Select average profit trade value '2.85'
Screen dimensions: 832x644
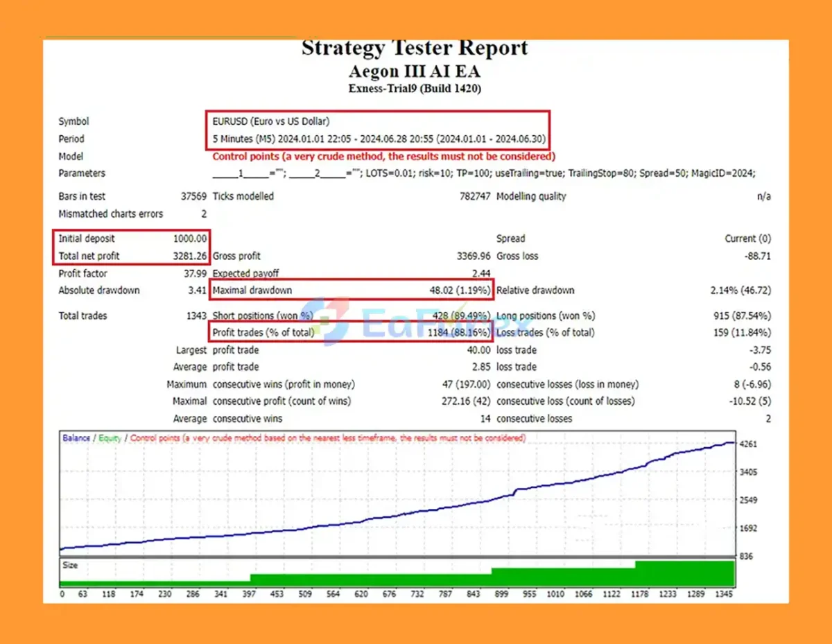point(482,367)
